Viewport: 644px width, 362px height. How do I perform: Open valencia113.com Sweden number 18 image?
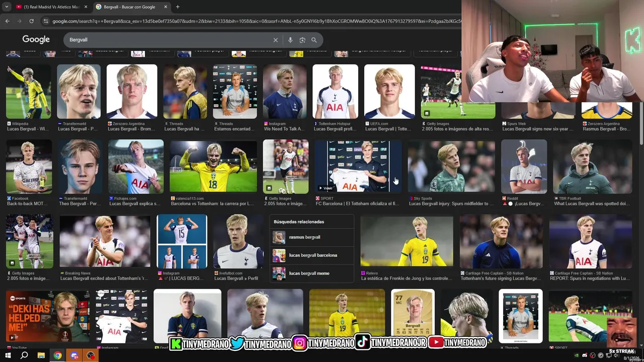click(x=213, y=166)
